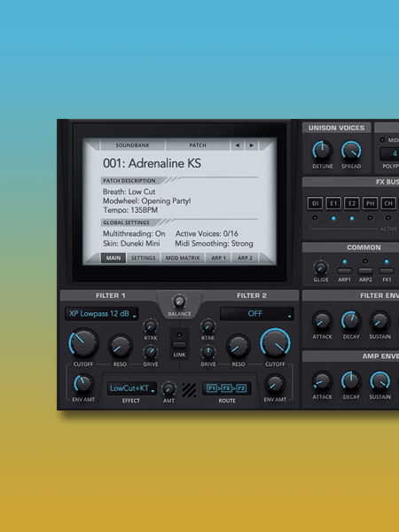Click the Tempo: 135BPM description line
This screenshot has width=399, height=532.
tap(130, 210)
